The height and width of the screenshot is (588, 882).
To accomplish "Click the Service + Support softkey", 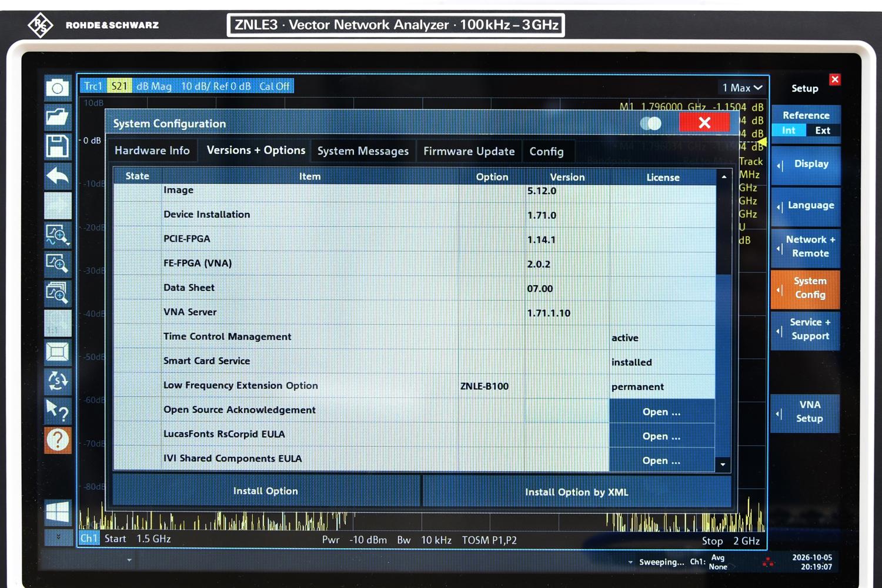I will (x=805, y=330).
